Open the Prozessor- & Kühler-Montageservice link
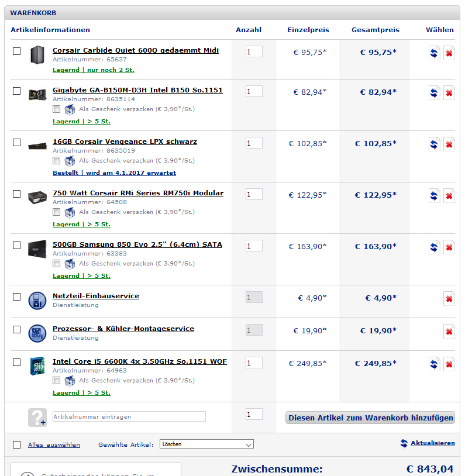This screenshot has width=465, height=476. click(123, 329)
